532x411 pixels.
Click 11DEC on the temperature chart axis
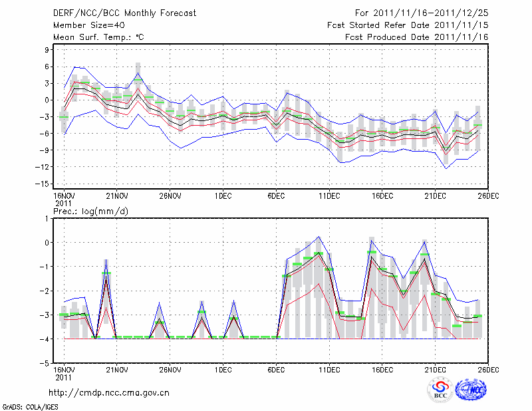tap(329, 196)
